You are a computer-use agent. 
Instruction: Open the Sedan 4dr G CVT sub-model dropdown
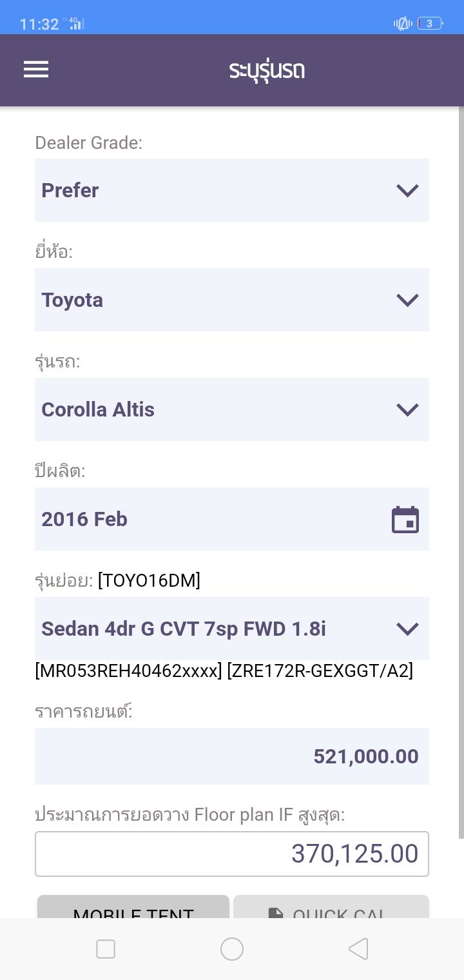click(232, 629)
